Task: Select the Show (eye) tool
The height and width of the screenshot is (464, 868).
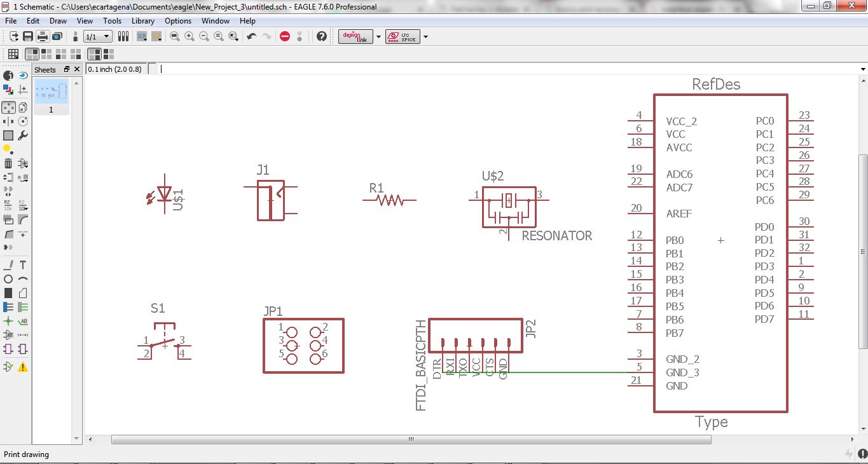Action: pyautogui.click(x=23, y=75)
